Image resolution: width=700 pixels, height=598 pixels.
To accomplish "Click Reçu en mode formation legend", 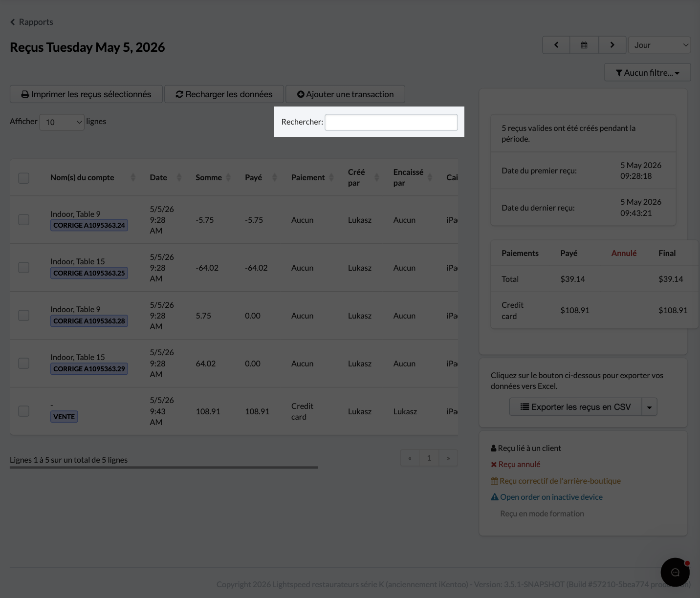I will [x=542, y=513].
